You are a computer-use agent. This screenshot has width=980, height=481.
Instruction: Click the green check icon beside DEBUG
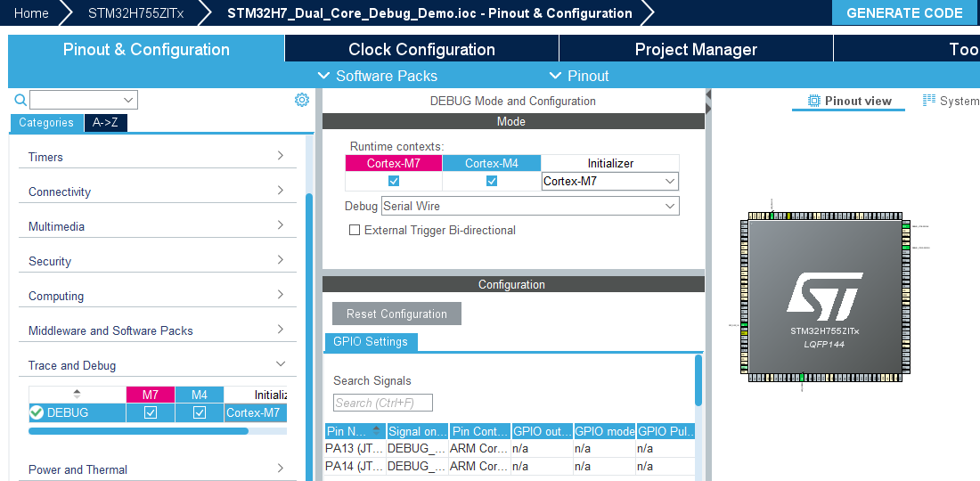(x=37, y=412)
